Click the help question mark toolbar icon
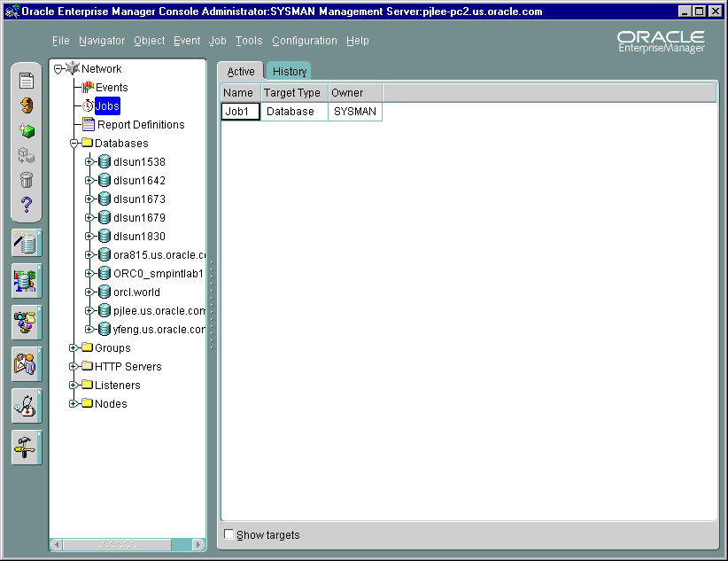 coord(27,206)
